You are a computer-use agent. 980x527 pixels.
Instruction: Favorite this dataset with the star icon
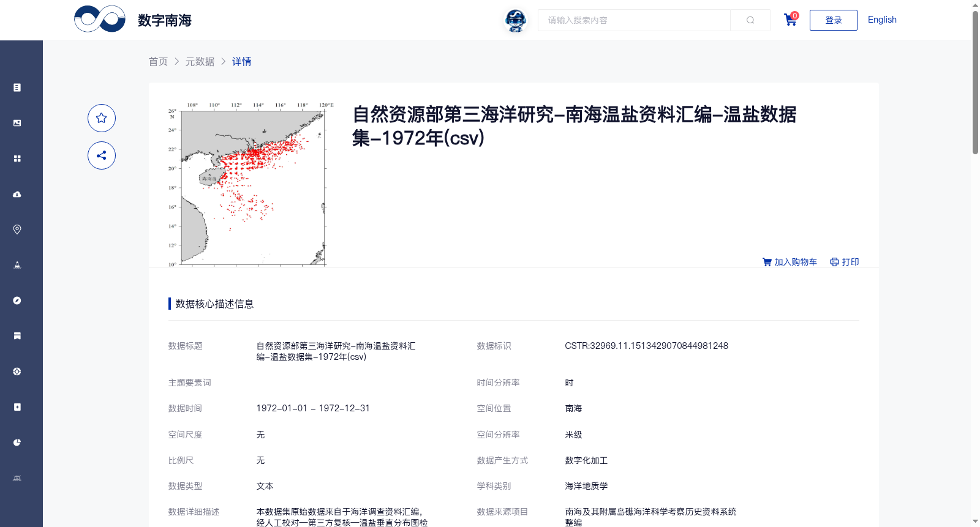click(102, 118)
